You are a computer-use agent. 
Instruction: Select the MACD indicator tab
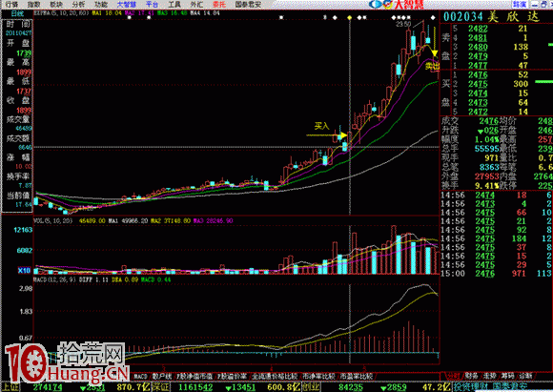point(141,377)
